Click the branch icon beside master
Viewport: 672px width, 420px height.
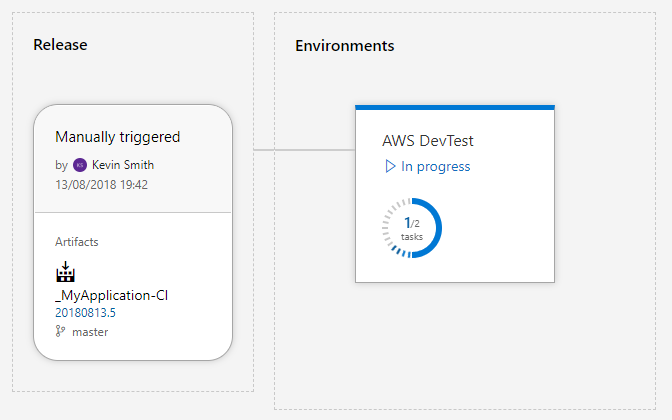[x=61, y=331]
